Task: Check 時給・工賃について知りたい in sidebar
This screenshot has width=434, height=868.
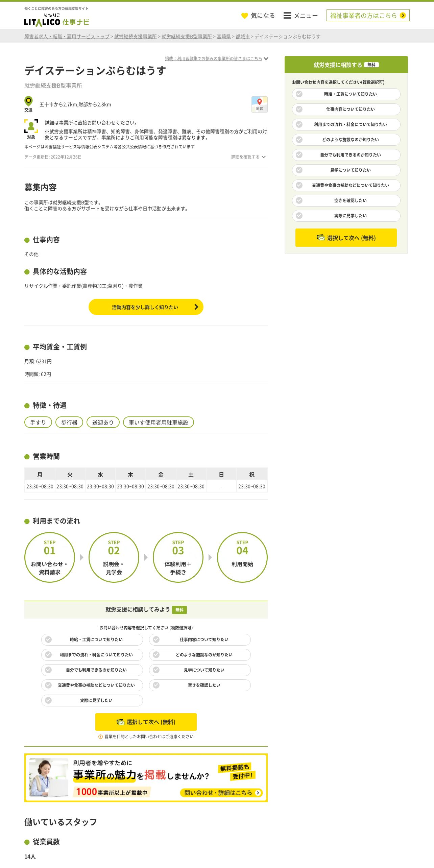Action: point(346,94)
